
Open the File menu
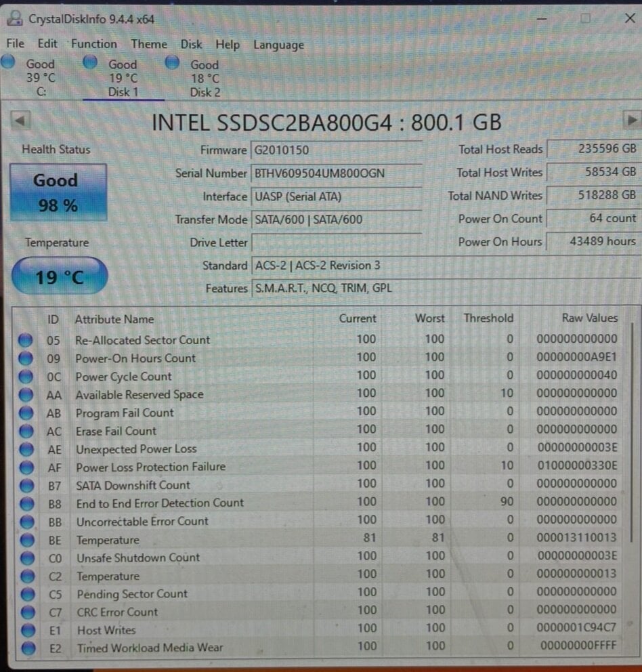point(15,44)
